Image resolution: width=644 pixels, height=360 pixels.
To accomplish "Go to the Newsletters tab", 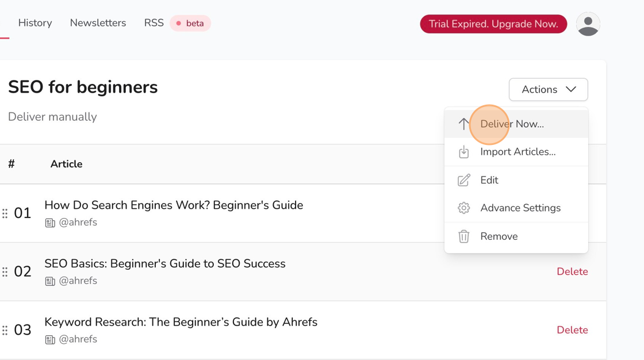I will tap(98, 23).
